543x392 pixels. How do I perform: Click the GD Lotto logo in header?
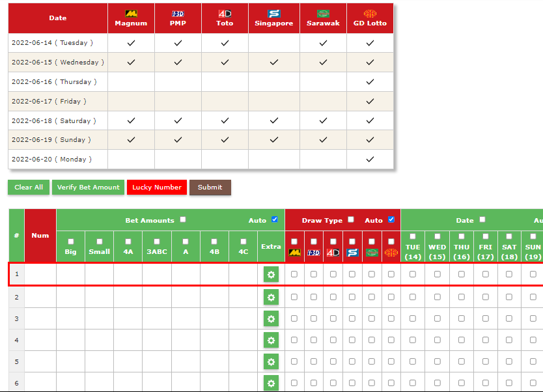[x=370, y=14]
